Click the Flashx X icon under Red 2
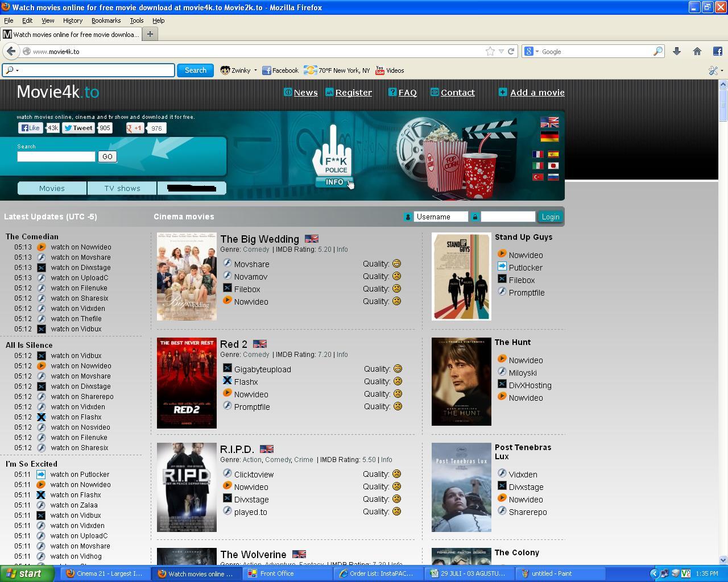This screenshot has width=728, height=582. pos(227,381)
